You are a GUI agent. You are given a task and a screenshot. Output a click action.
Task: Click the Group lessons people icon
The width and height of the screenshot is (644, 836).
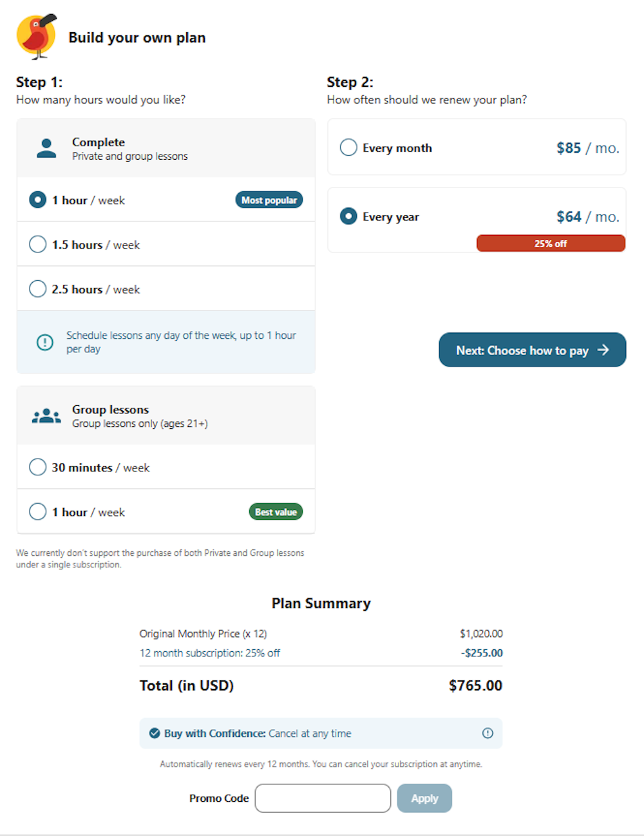(46, 416)
